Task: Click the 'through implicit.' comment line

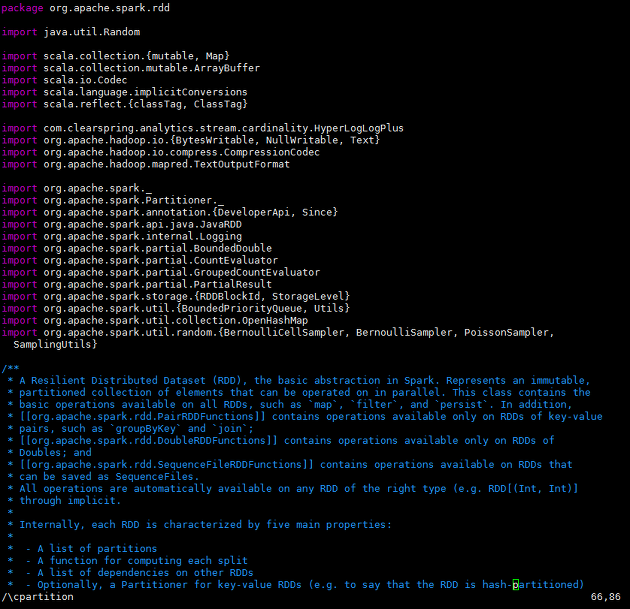Action: (x=64, y=502)
